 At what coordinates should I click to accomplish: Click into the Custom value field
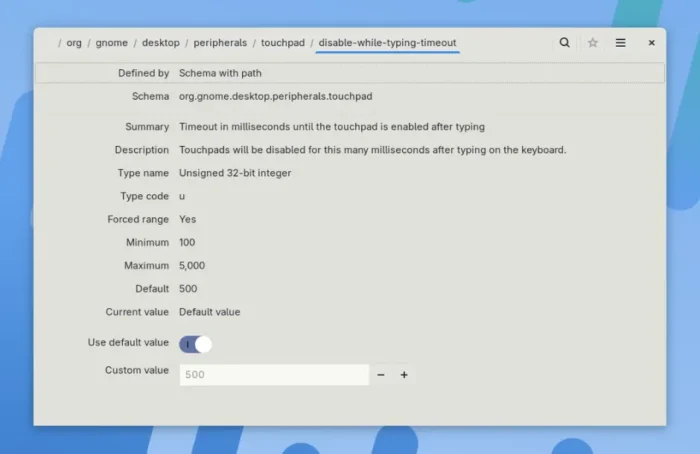point(274,375)
